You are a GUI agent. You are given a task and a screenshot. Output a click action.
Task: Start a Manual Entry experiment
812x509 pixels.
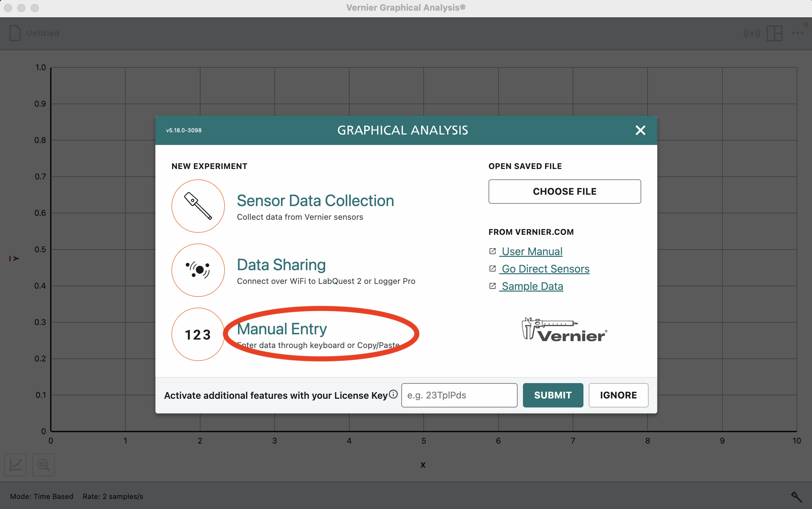pos(282,329)
